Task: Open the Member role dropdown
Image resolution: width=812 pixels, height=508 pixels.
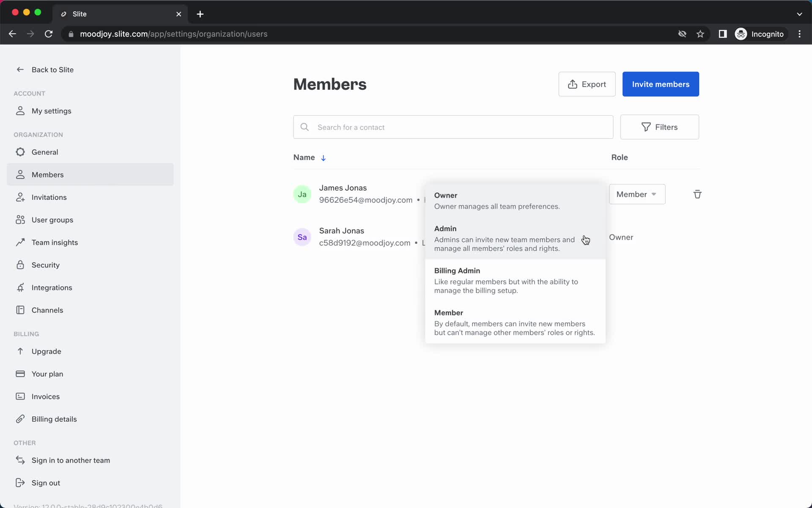Action: (636, 194)
